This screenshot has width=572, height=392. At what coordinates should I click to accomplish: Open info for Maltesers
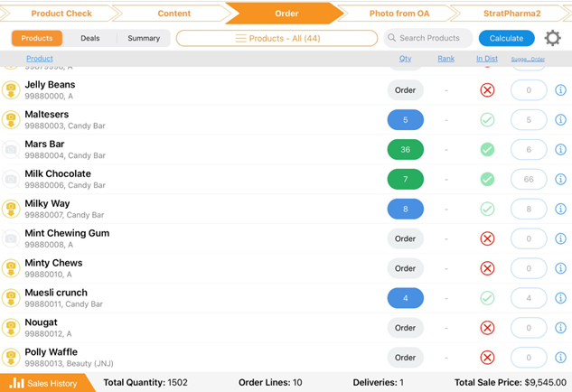[x=560, y=119]
